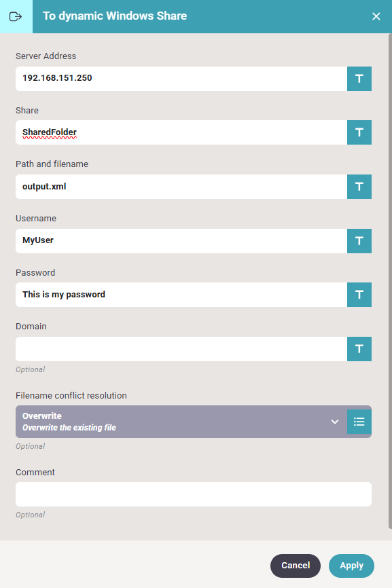The image size is (392, 588).
Task: Click the T icon beside Username field
Action: click(359, 241)
